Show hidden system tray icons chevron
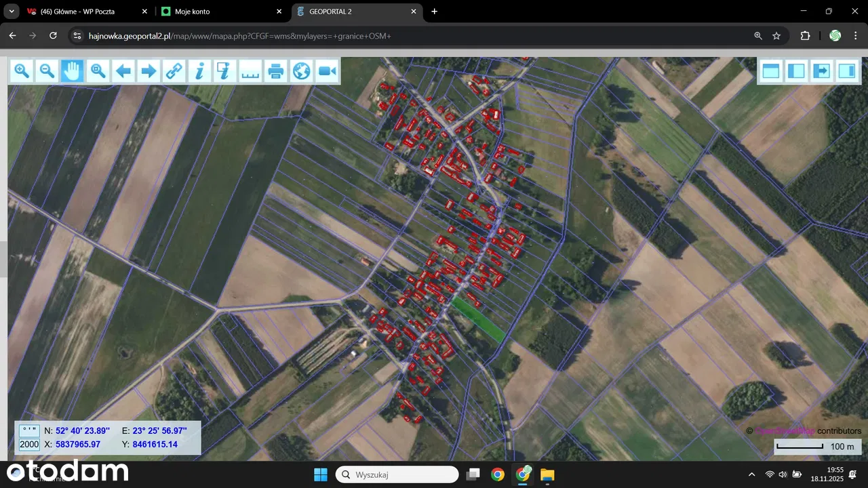This screenshot has width=868, height=488. pos(751,474)
